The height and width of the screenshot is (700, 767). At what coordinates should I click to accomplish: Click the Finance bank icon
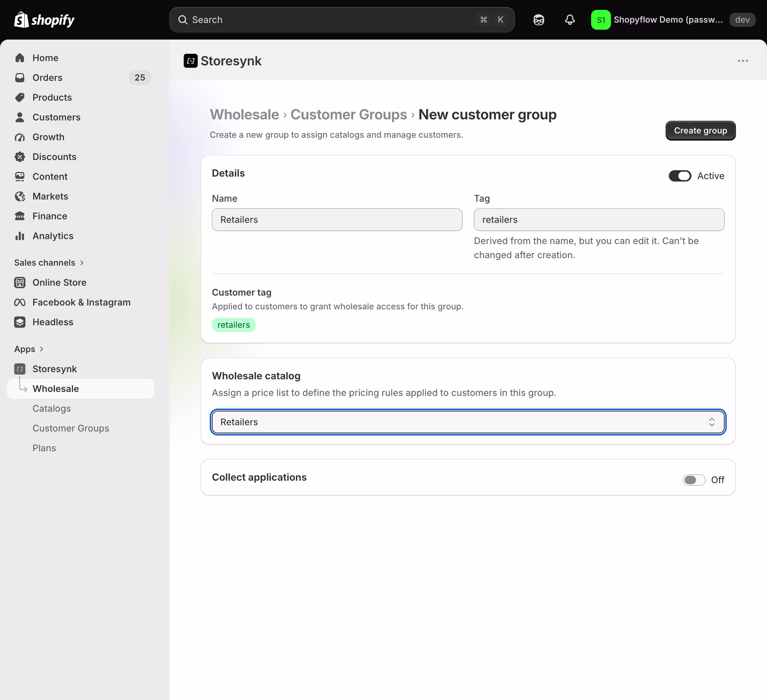20,216
